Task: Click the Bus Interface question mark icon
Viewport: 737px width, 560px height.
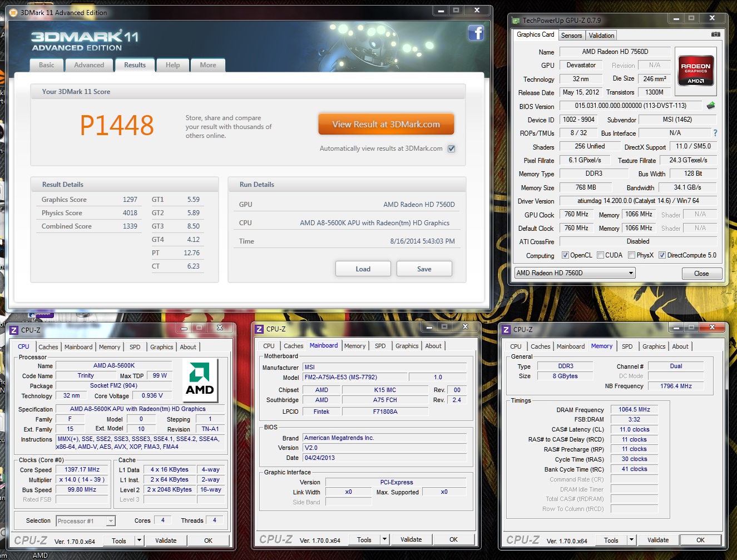Action: [x=715, y=133]
